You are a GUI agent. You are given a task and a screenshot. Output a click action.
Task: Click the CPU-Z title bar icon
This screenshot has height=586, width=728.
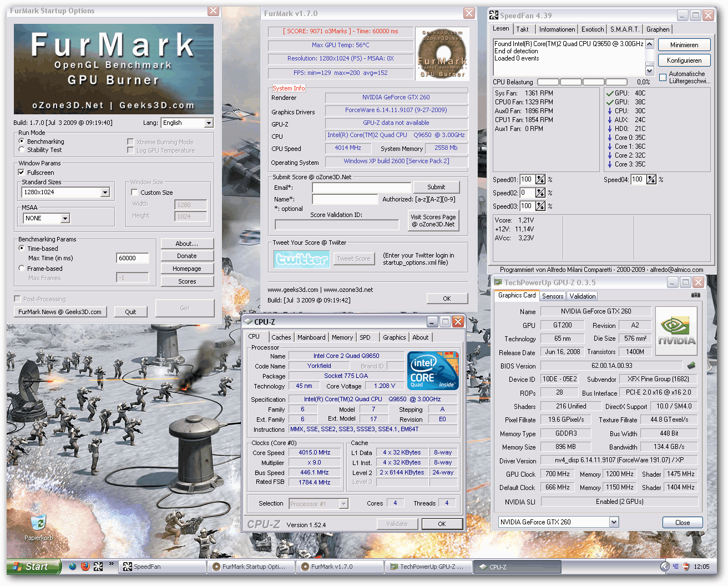click(x=248, y=322)
